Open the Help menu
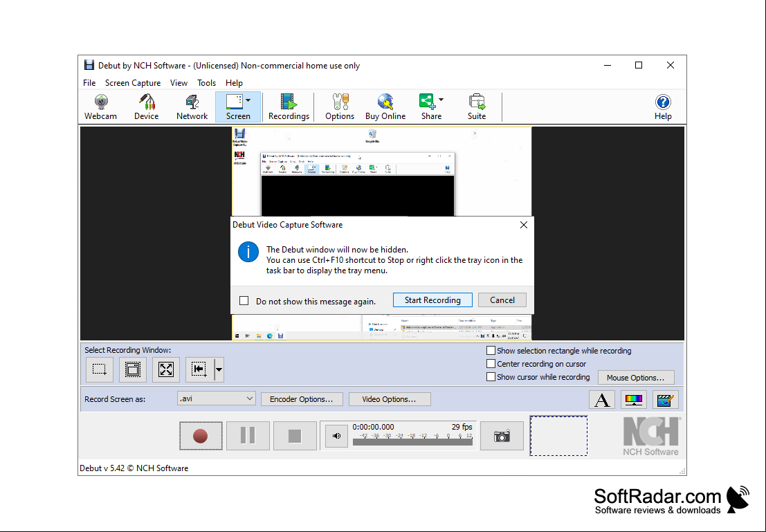 click(x=234, y=83)
